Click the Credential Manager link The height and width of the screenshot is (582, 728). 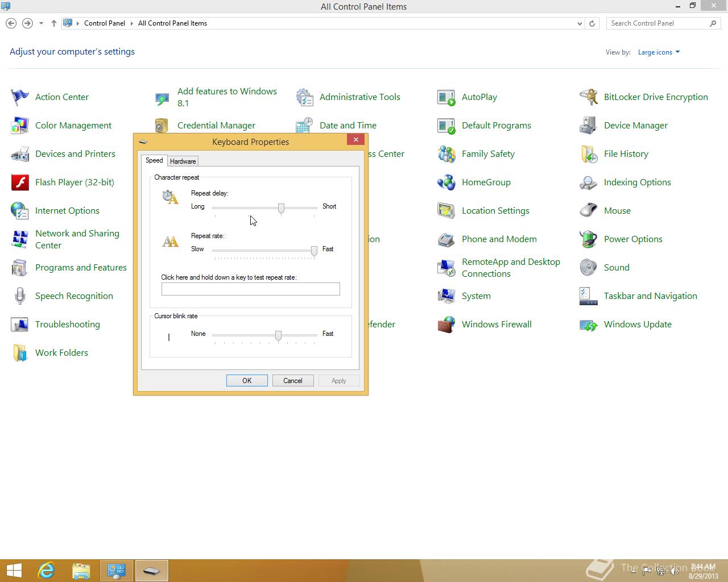coord(216,126)
